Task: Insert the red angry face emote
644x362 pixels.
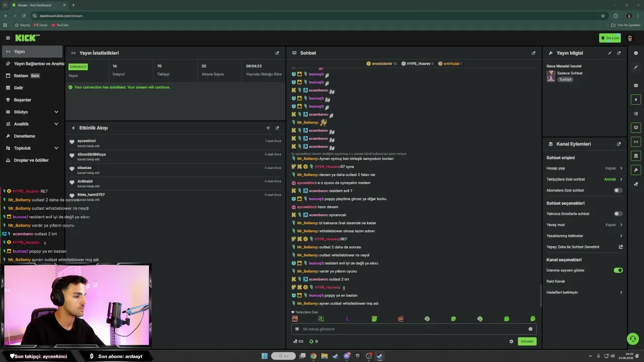Action: (400, 319)
